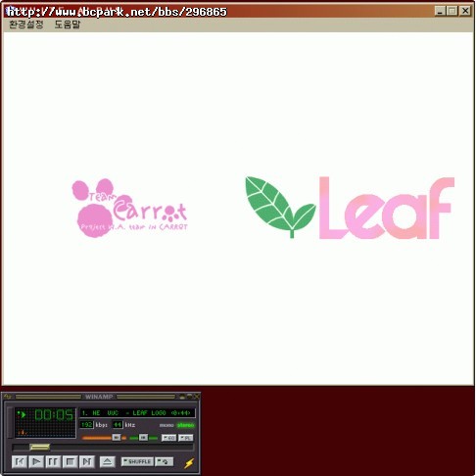The height and width of the screenshot is (476, 476).
Task: Click the green stereo indicator in Winamp
Action: [185, 425]
